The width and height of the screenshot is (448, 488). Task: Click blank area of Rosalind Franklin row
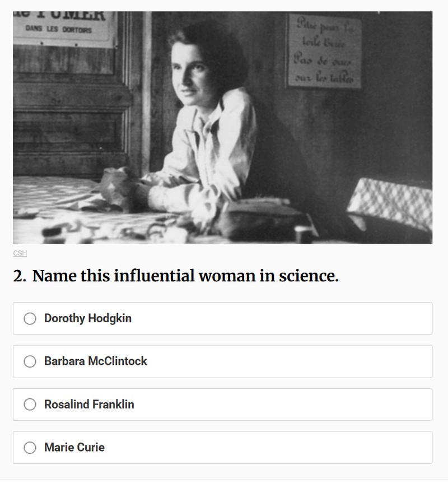click(x=291, y=405)
